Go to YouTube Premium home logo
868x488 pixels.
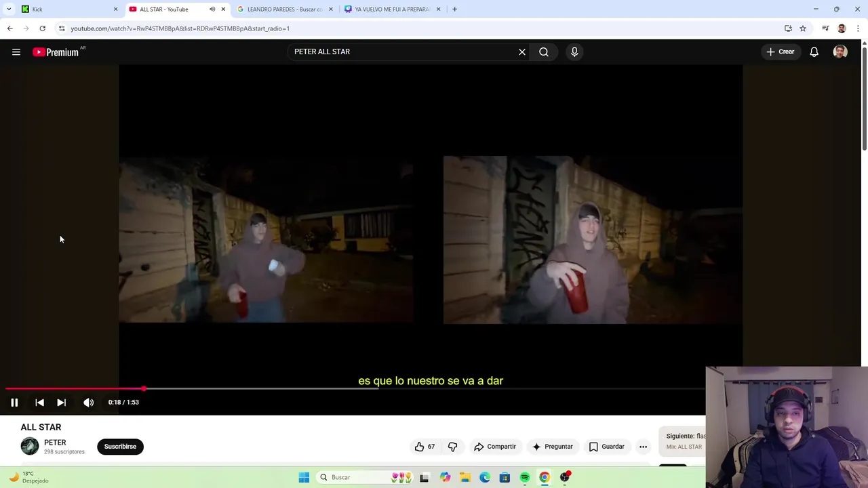[56, 52]
